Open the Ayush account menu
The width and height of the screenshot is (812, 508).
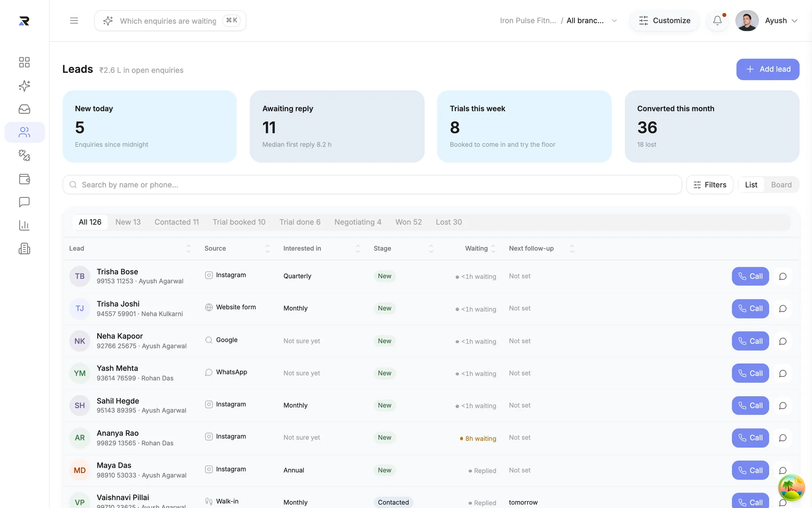point(767,21)
